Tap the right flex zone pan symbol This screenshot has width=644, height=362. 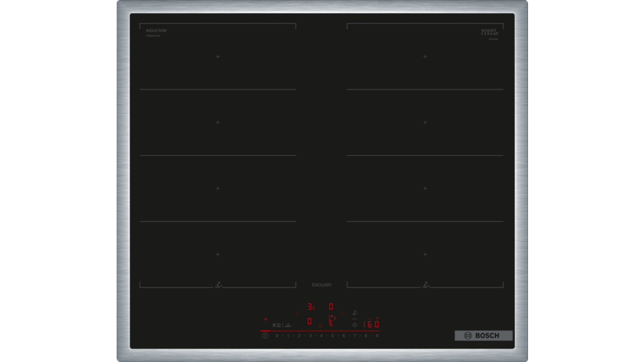(426, 285)
